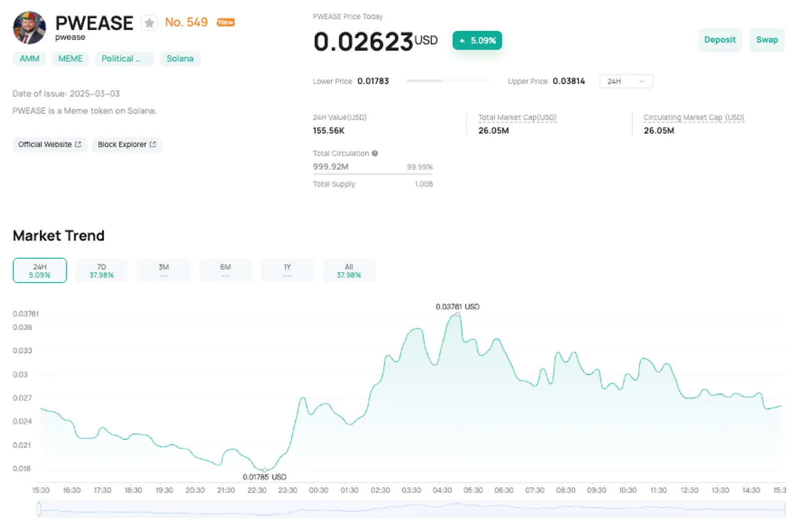Click the Total Supply 1.00B value
This screenshot has height=532, width=802.
click(x=424, y=184)
